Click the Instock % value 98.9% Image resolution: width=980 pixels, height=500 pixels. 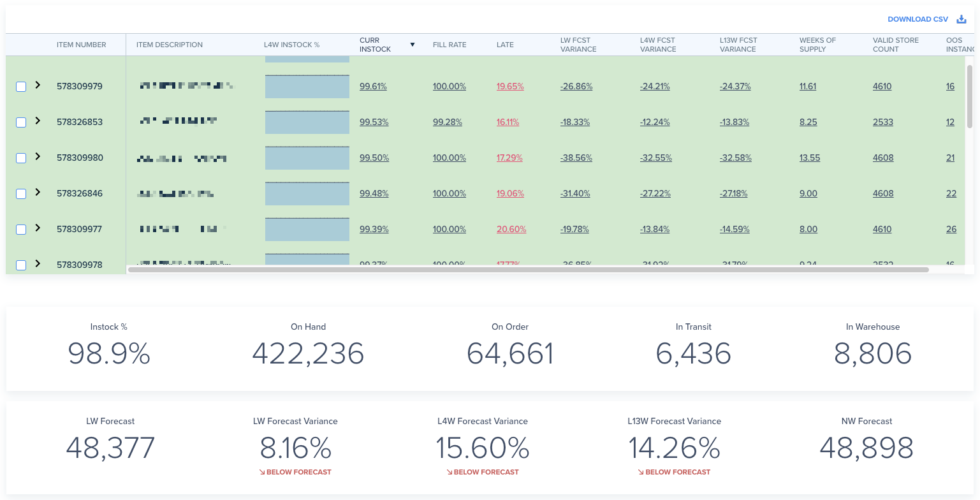click(x=109, y=354)
